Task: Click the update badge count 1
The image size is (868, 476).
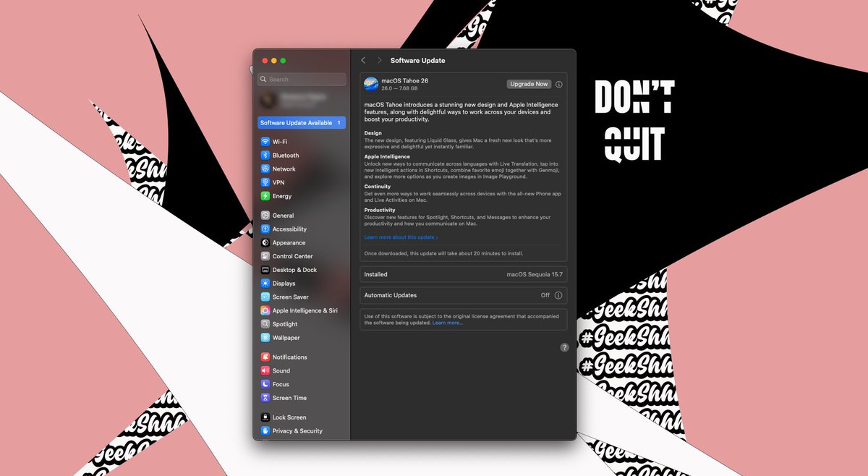Action: pos(339,123)
